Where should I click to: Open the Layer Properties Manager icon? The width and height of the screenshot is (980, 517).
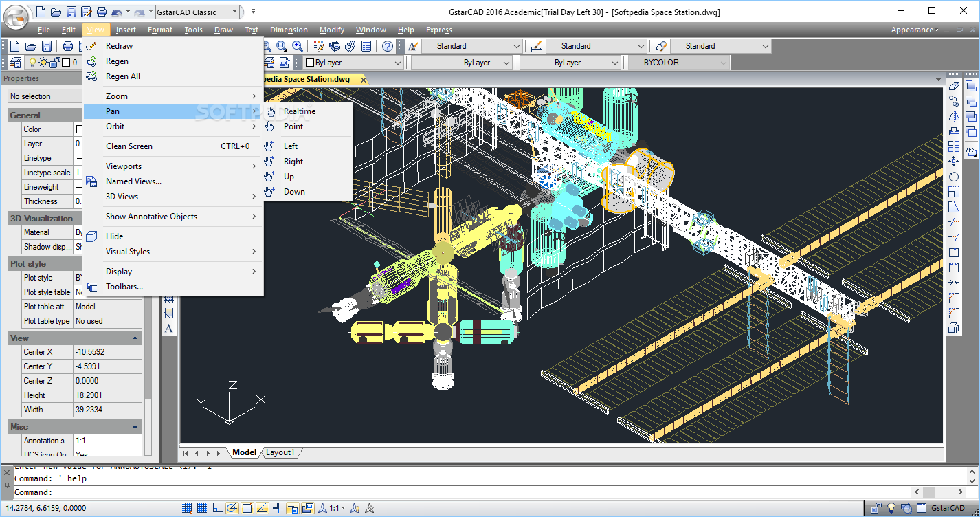15,63
